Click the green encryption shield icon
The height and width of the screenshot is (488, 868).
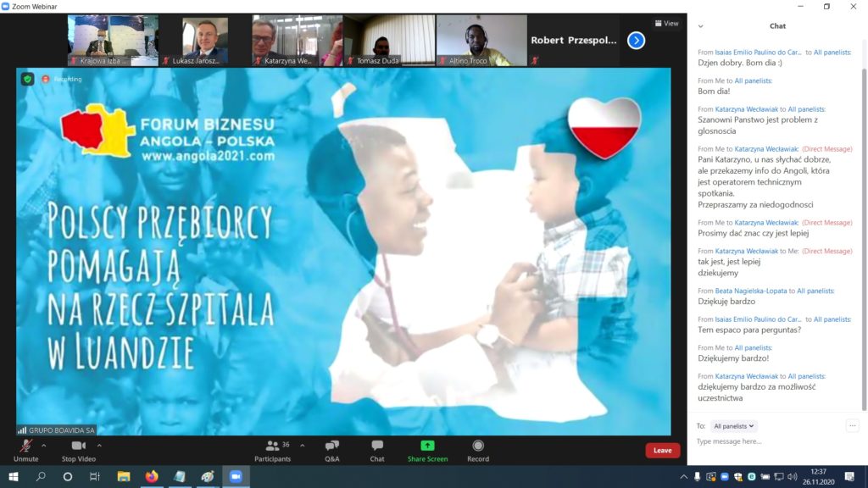coord(27,79)
